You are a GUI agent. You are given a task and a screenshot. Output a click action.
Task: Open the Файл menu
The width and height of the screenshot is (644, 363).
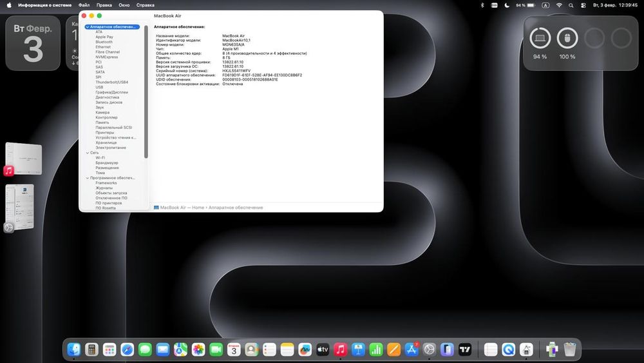[x=84, y=5]
